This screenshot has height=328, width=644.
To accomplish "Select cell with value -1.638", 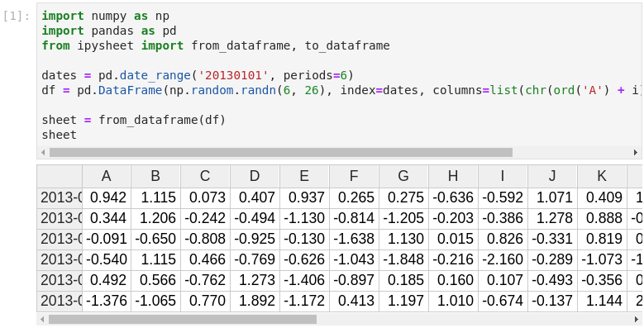I will (x=354, y=239).
